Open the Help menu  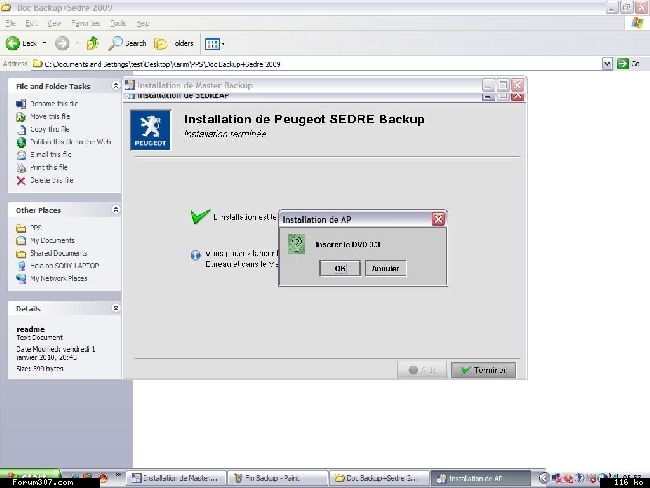[143, 23]
